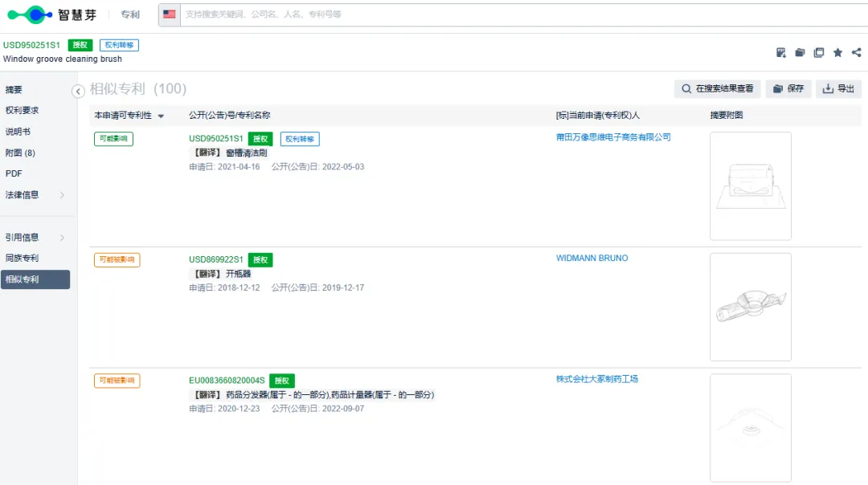Click the USD950251S1 number in page header
The height and width of the screenshot is (485, 868).
[x=31, y=45]
